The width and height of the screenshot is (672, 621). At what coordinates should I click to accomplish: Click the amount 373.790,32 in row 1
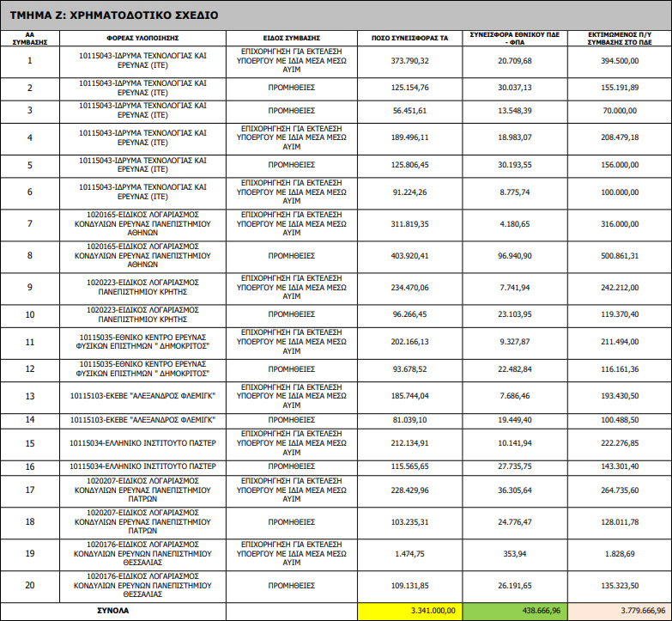pyautogui.click(x=409, y=61)
